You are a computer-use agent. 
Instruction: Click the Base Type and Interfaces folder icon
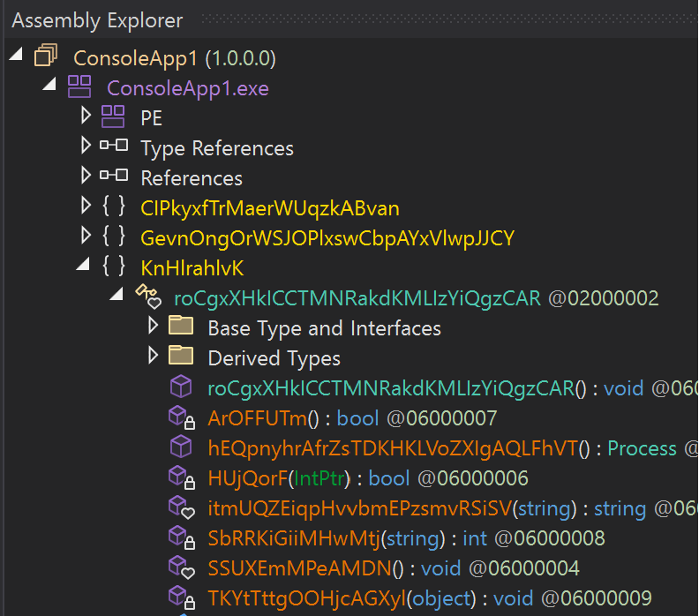point(181,327)
